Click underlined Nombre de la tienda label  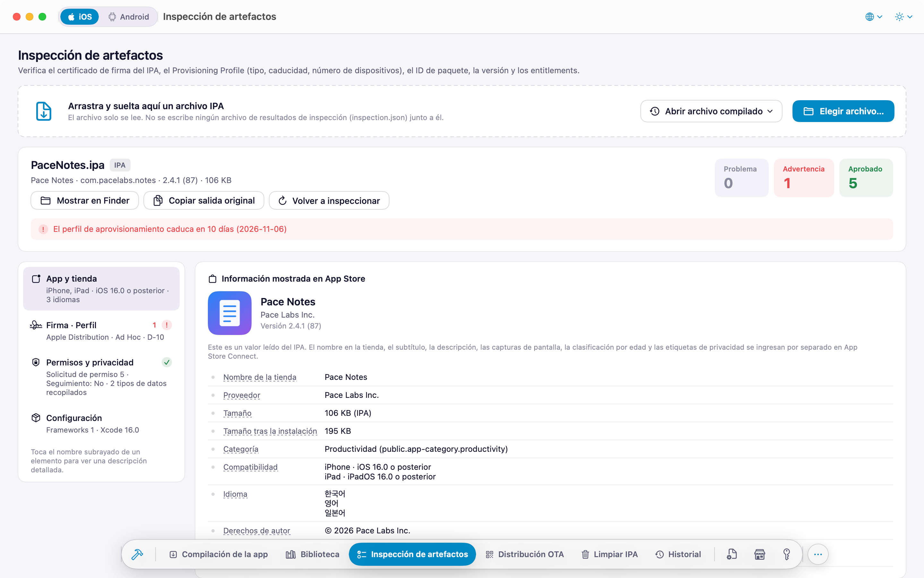(x=260, y=377)
